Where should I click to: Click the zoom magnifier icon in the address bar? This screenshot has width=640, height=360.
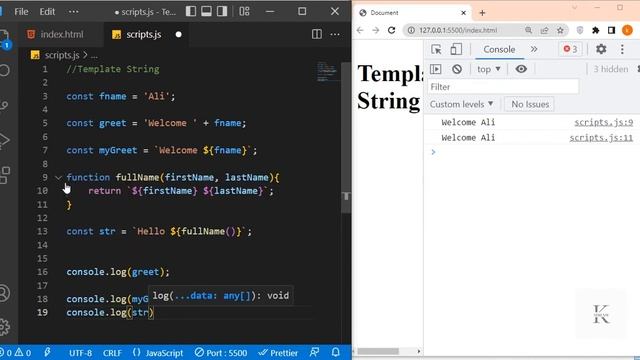click(x=529, y=30)
